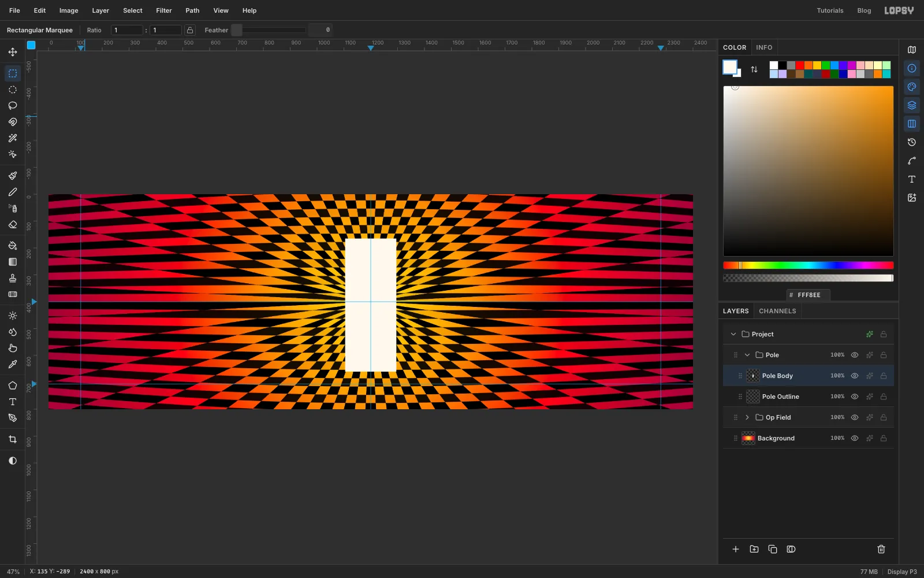Select the Polygon Shape tool
Image resolution: width=924 pixels, height=578 pixels.
coord(13,386)
